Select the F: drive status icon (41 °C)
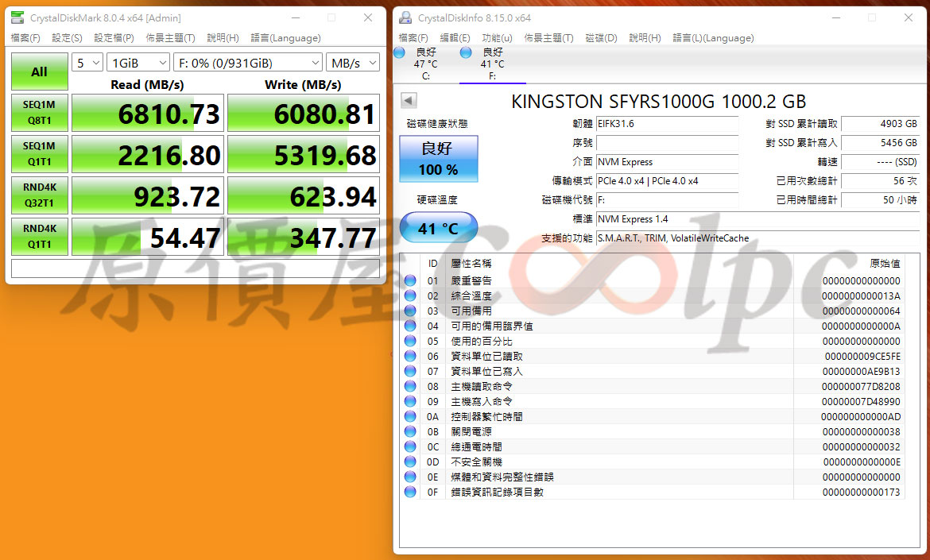The width and height of the screenshot is (930, 560). click(466, 52)
